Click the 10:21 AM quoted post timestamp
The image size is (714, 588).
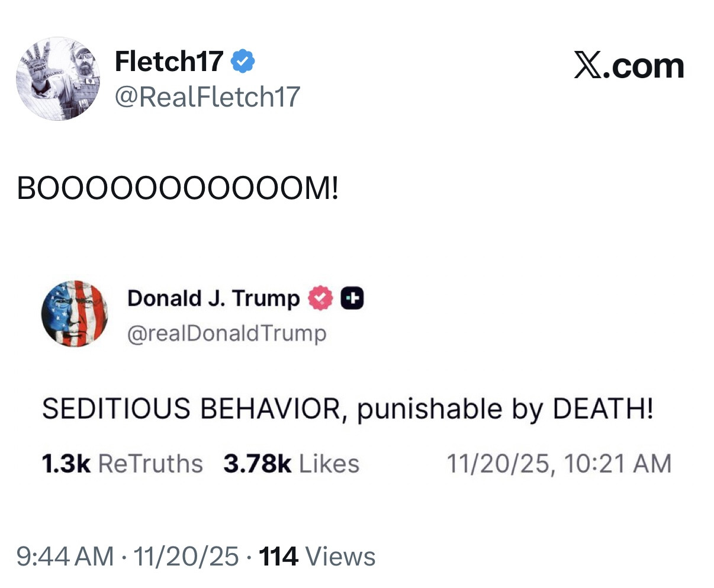tap(617, 464)
